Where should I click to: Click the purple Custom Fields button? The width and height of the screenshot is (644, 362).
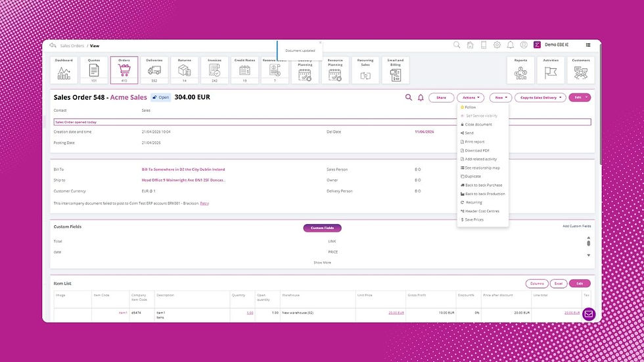click(323, 228)
